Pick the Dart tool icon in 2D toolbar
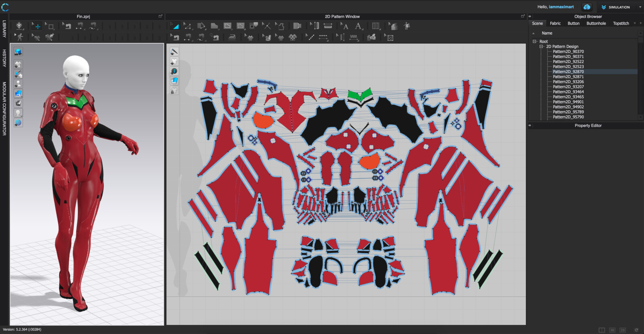 click(x=254, y=26)
